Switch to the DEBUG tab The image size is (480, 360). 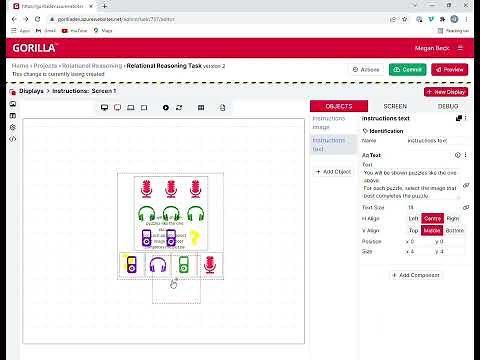coord(448,106)
